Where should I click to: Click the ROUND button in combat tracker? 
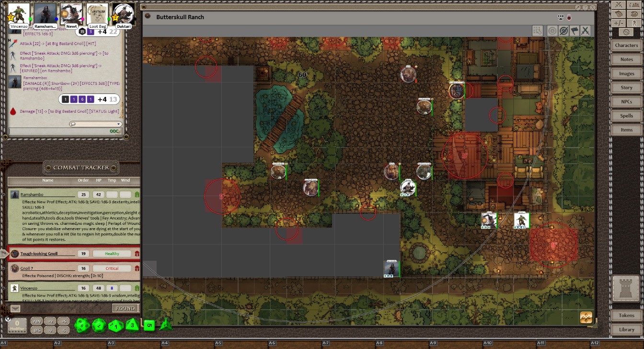tap(125, 308)
